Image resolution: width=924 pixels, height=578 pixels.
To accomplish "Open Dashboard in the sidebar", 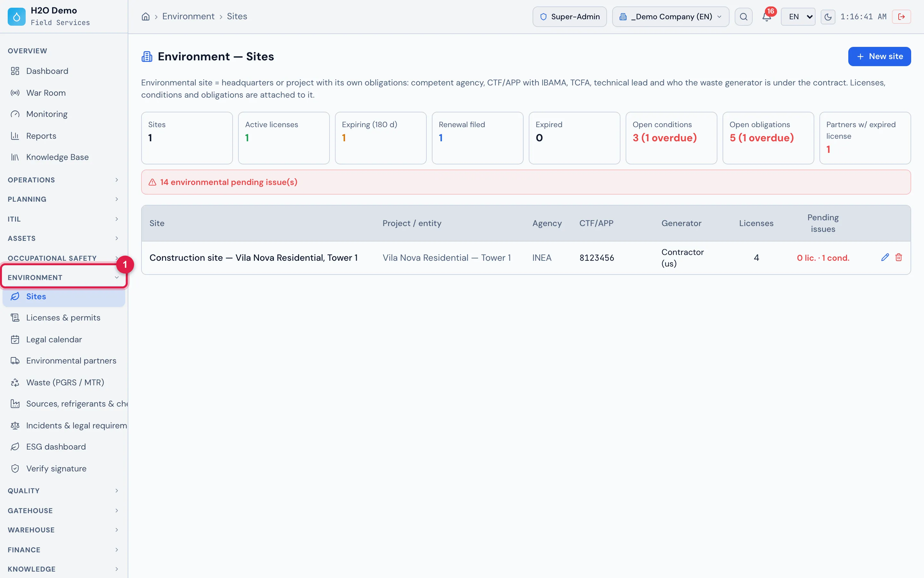I will 64,71.
